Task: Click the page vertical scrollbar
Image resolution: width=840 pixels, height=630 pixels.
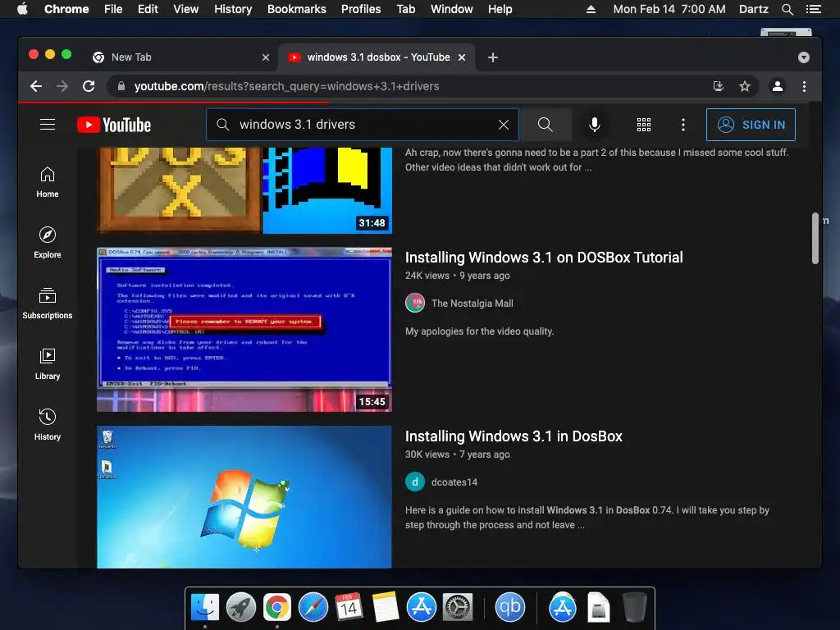Action: (x=815, y=239)
